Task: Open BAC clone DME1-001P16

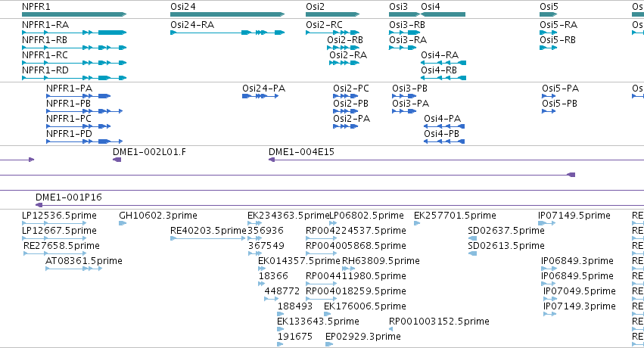Action: coord(69,197)
